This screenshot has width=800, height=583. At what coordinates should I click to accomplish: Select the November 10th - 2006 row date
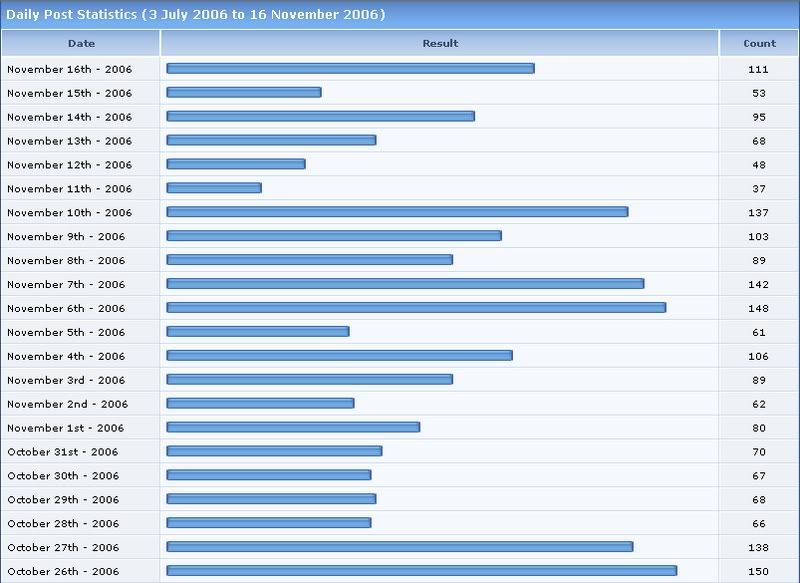(x=69, y=213)
